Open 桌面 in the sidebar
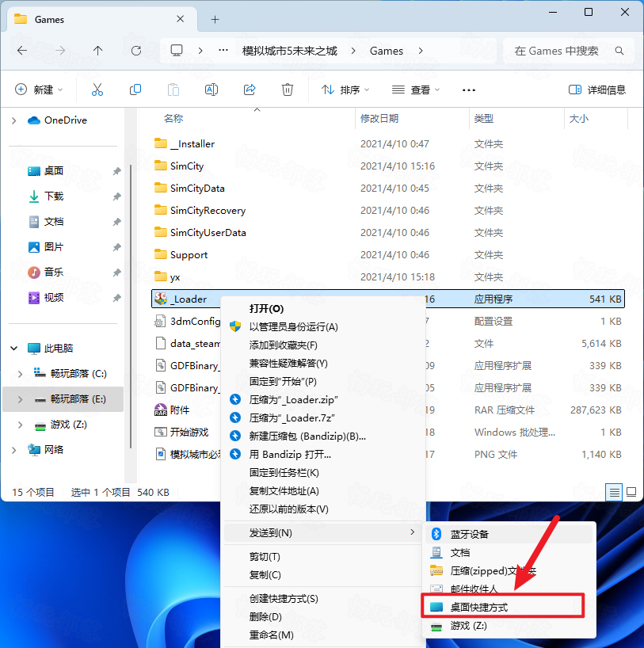The width and height of the screenshot is (644, 648). coord(54,170)
